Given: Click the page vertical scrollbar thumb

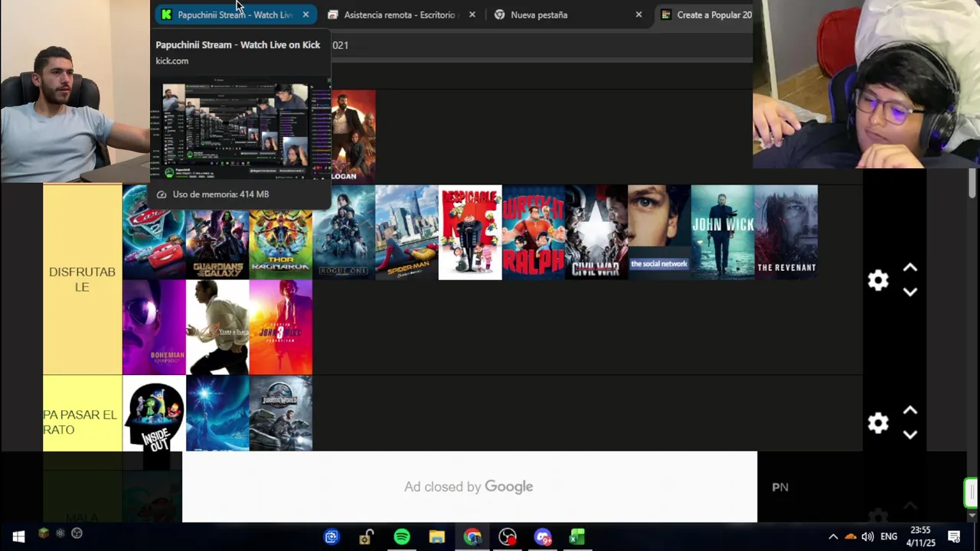Looking at the screenshot, I should [972, 184].
